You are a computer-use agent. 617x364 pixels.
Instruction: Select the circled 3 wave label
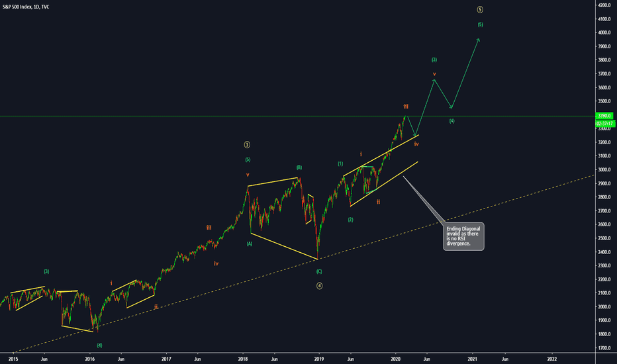pos(247,145)
